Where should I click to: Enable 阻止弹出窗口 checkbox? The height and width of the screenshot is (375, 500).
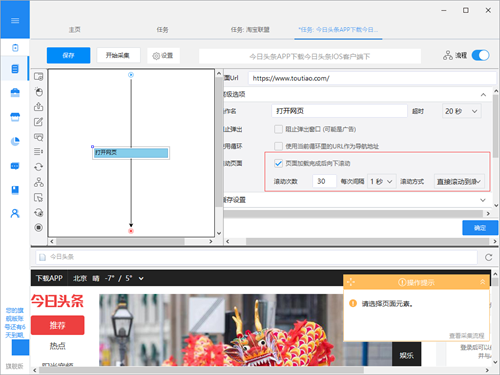[x=278, y=129]
